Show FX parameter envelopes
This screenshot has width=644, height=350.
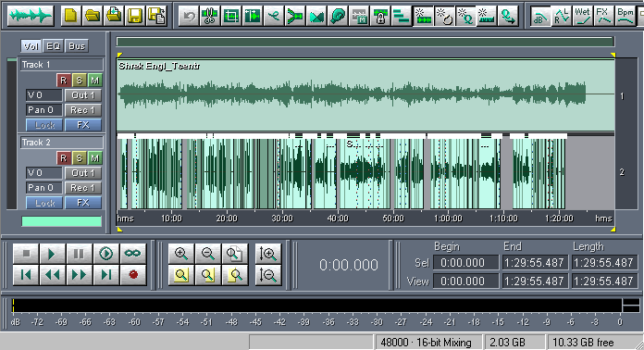[x=604, y=16]
